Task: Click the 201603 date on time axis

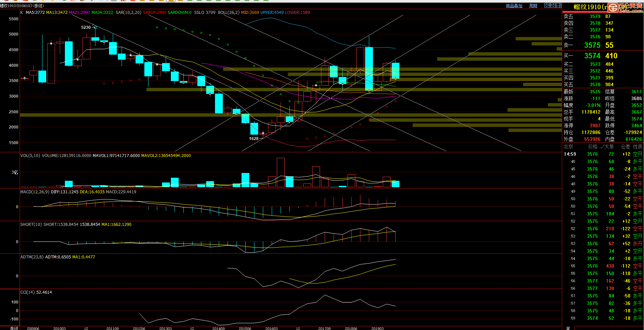Action: click(271, 328)
